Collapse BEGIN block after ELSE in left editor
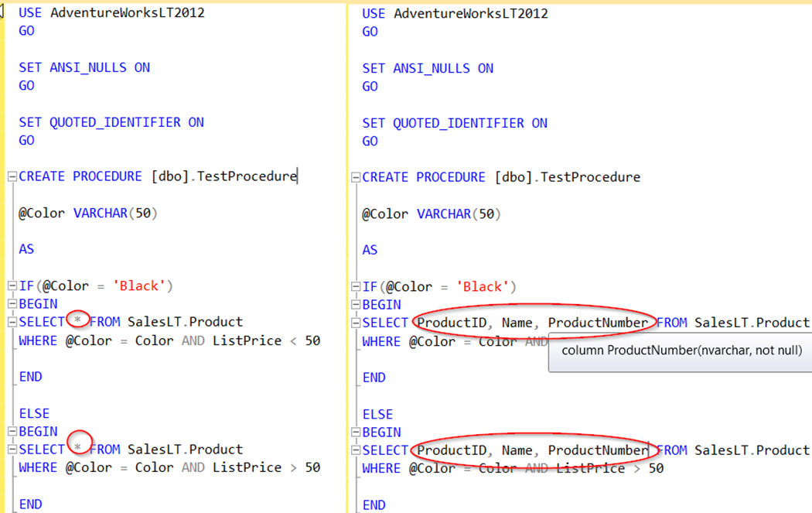This screenshot has height=513, width=812. [12, 431]
